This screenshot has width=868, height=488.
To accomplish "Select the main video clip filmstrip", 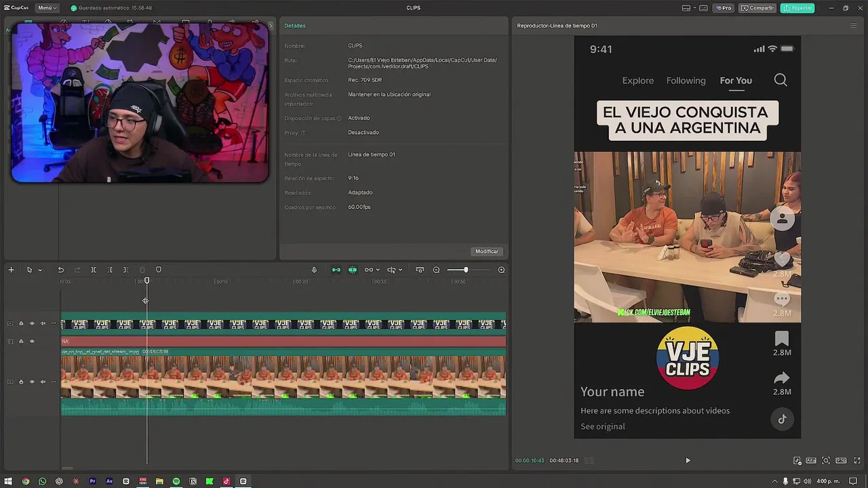I will pyautogui.click(x=283, y=377).
